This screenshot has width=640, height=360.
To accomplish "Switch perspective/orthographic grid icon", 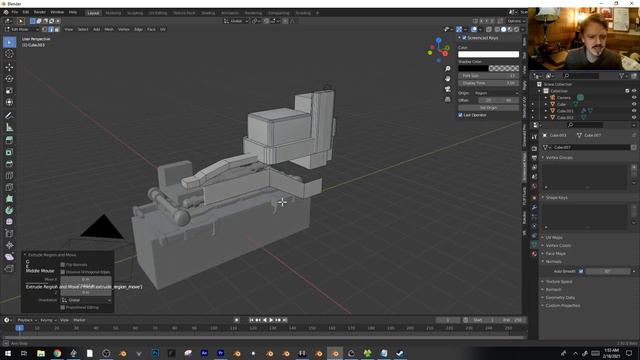I will (448, 99).
